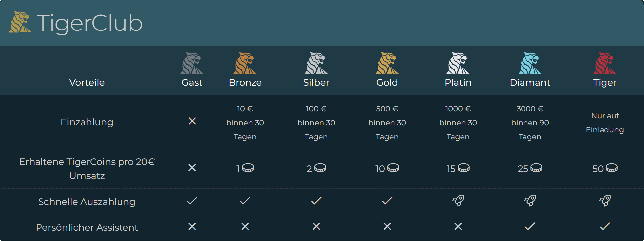The width and height of the screenshot is (644, 241).
Task: Click Diamant's Persönlicher Assistent checkmark
Action: pyautogui.click(x=530, y=226)
